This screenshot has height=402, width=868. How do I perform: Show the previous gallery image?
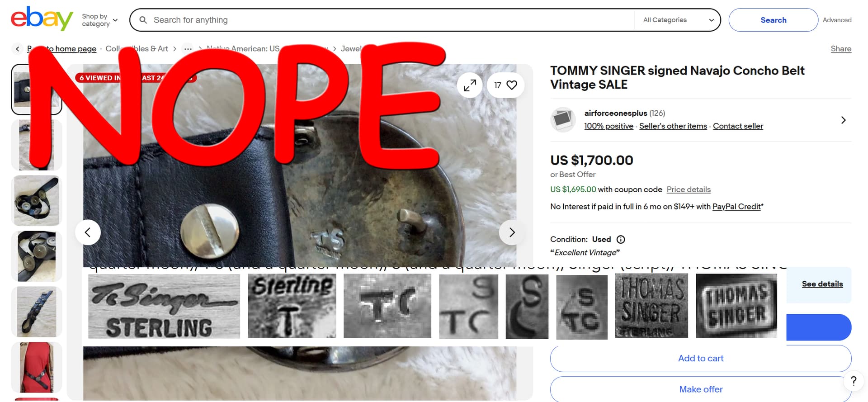pyautogui.click(x=88, y=232)
